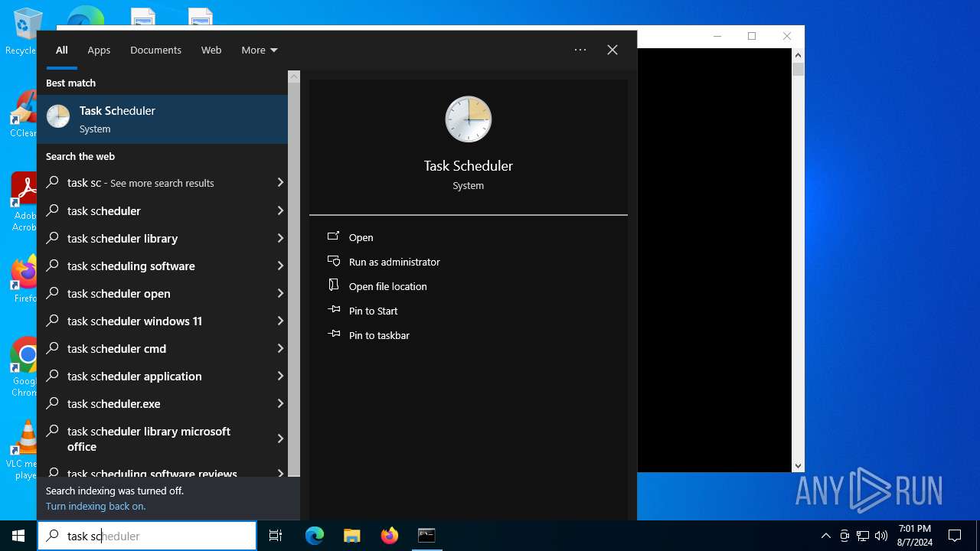
Task: Click the taskbar search input field
Action: point(147,536)
